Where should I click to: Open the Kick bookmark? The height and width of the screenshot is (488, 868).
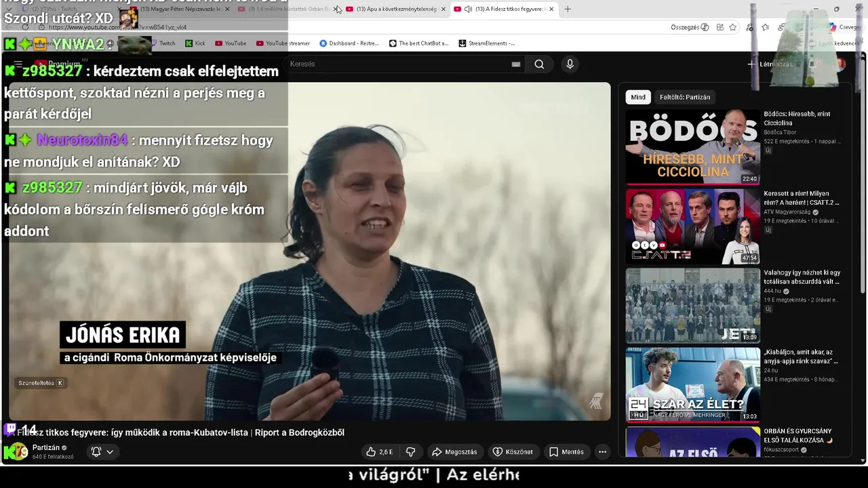point(195,43)
